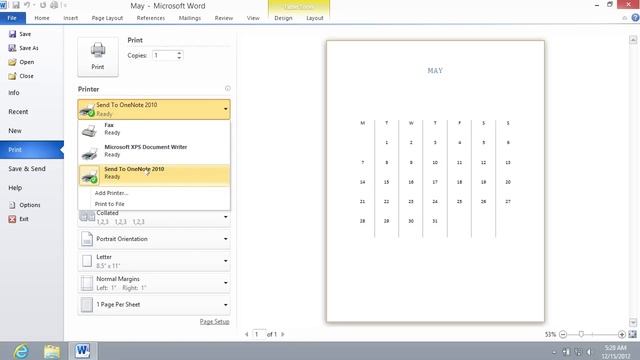This screenshot has width=640, height=360.
Task: Open the Review tab
Action: tap(224, 18)
